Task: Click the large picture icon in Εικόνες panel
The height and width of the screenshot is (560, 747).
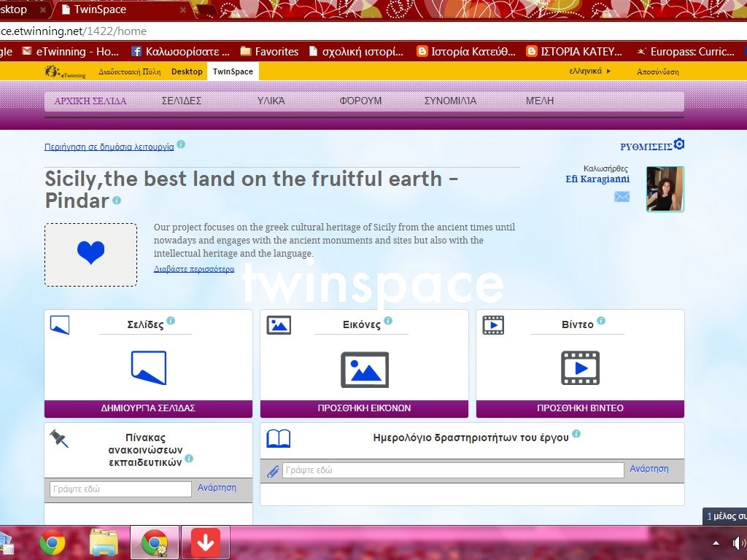Action: tap(364, 369)
